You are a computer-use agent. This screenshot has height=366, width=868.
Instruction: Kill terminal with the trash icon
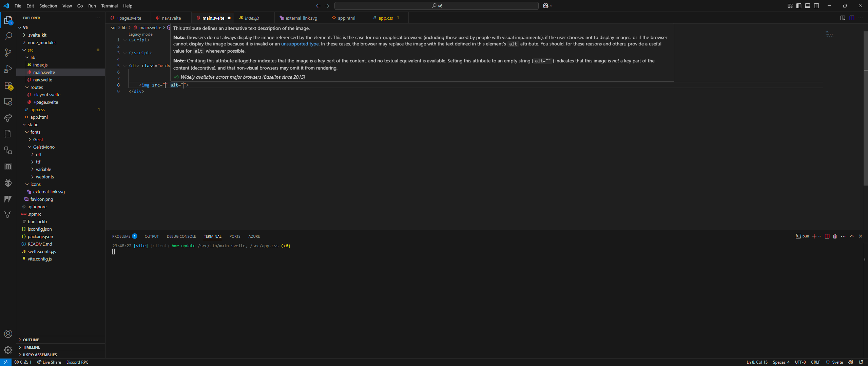pyautogui.click(x=835, y=236)
